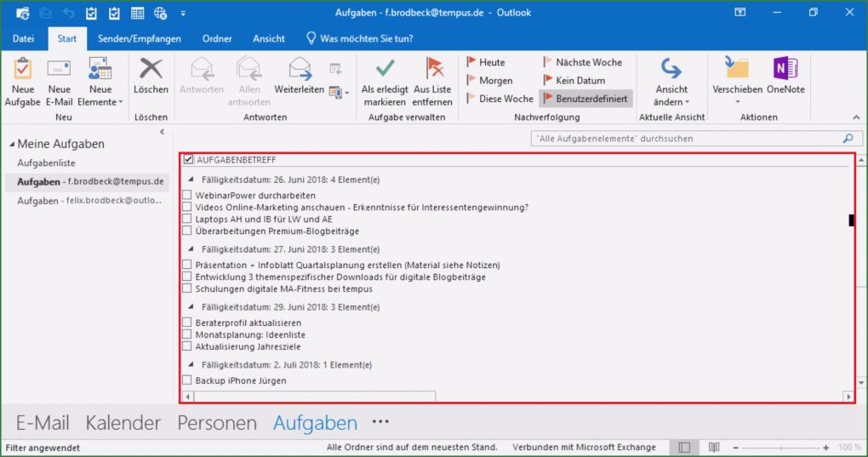Screen dimensions: 868x457
Task: Mark task via Als erledigt markieren
Action: 385,70
